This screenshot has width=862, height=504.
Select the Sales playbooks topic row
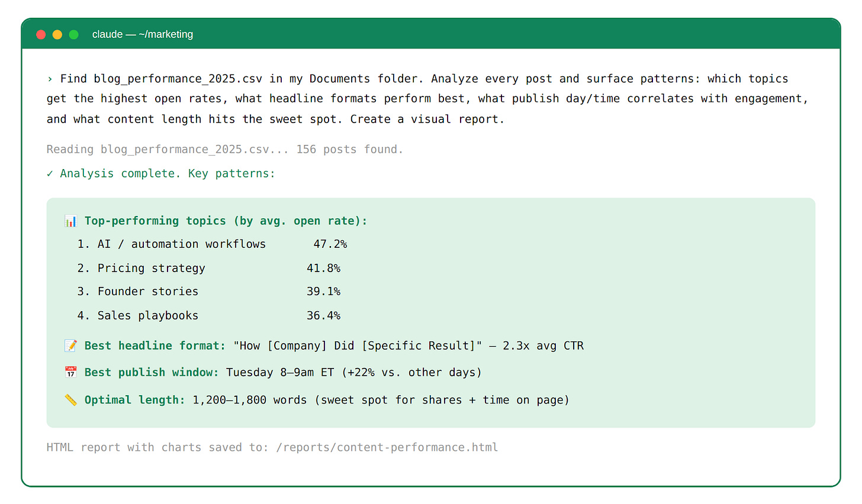point(148,316)
